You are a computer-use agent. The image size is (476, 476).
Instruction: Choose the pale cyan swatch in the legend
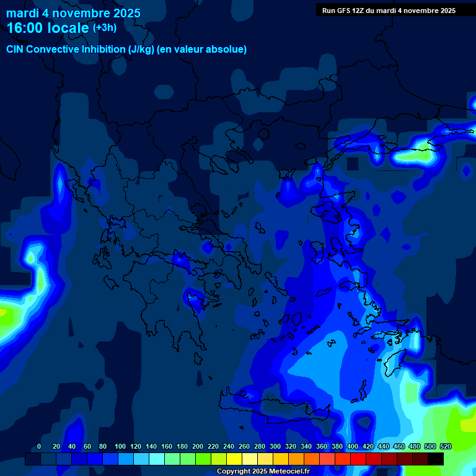(157, 459)
